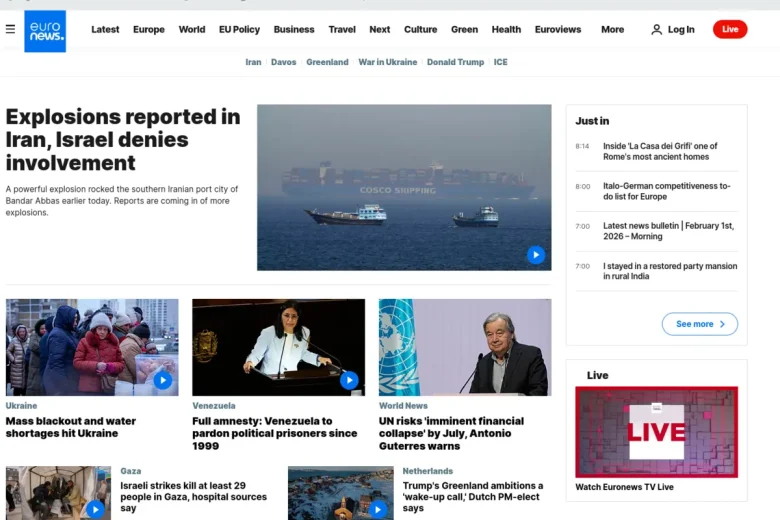Image resolution: width=780 pixels, height=520 pixels.
Task: Select the Business nav item
Action: coord(294,29)
